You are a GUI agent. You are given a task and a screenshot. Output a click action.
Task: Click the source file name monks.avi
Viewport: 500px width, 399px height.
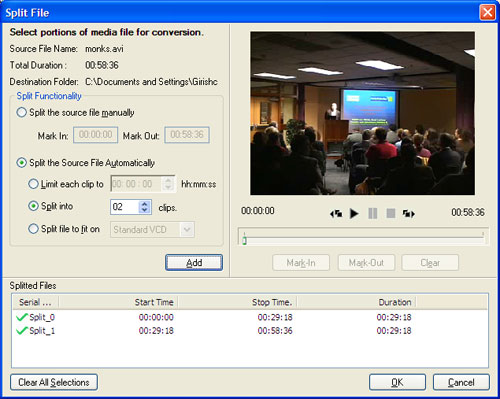[x=104, y=49]
